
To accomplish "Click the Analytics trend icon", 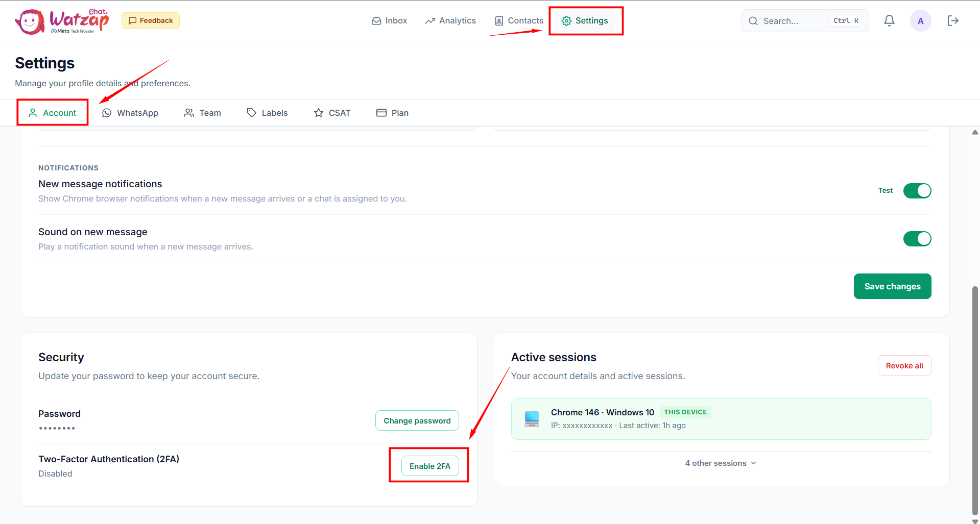I will click(430, 21).
